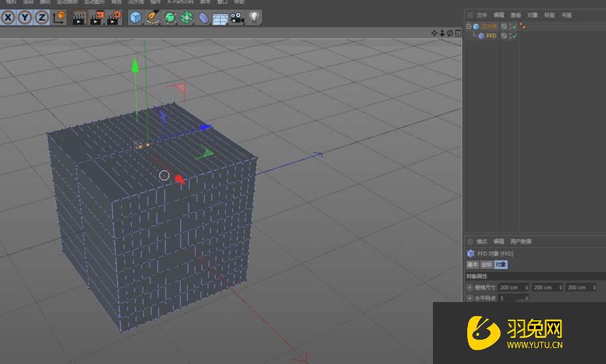Switch to 基本 attribute tab
Viewport: 606px width, 364px height.
472,264
